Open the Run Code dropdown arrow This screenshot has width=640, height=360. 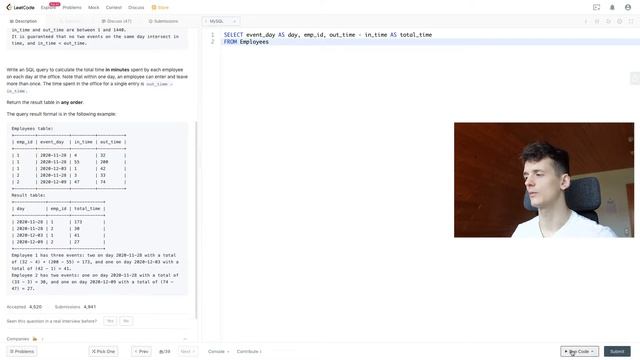coord(593,351)
